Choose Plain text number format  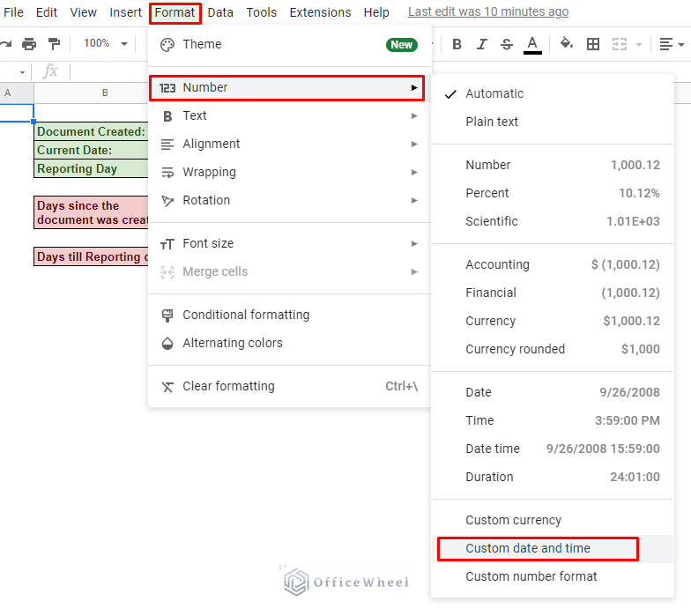click(x=492, y=122)
